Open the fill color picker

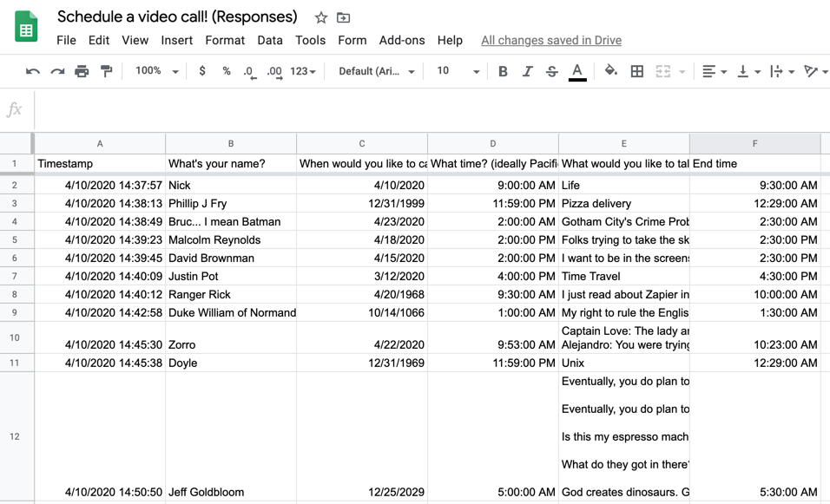click(x=611, y=71)
